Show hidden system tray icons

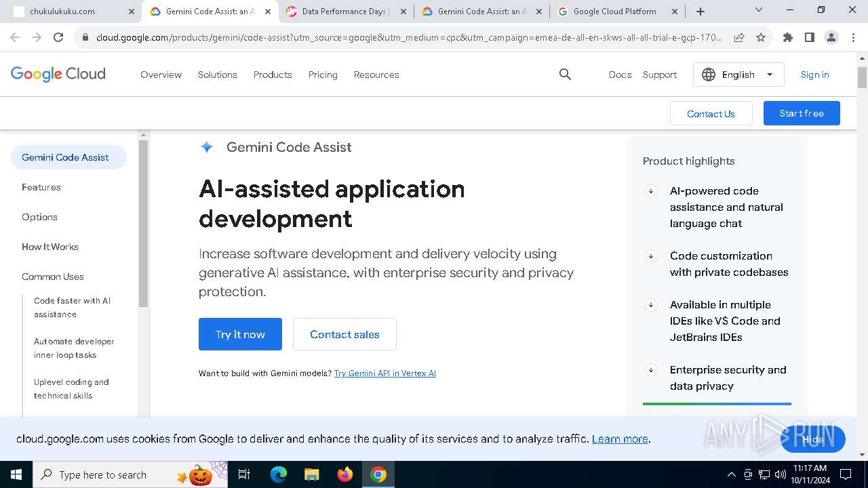pos(731,474)
